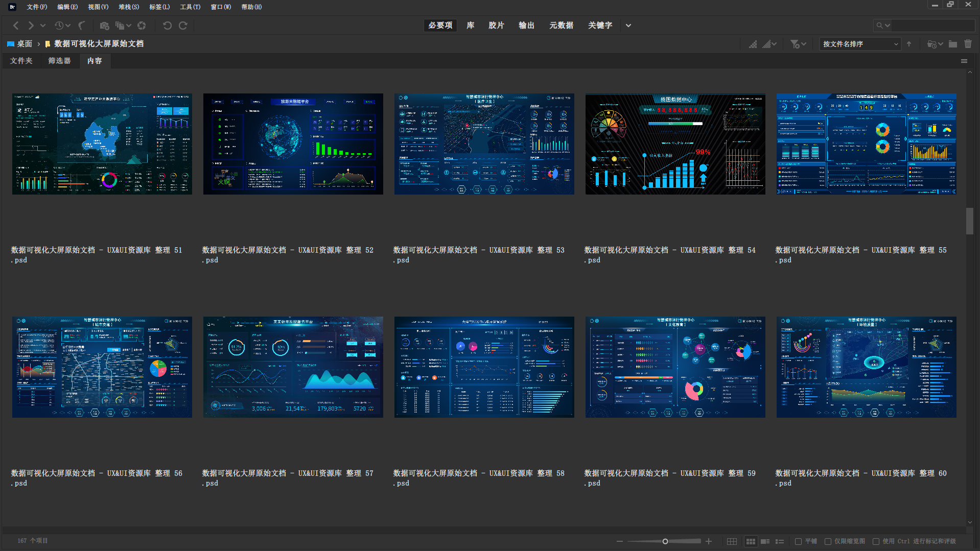
Task: Open the 标签(L) menu
Action: tap(159, 7)
